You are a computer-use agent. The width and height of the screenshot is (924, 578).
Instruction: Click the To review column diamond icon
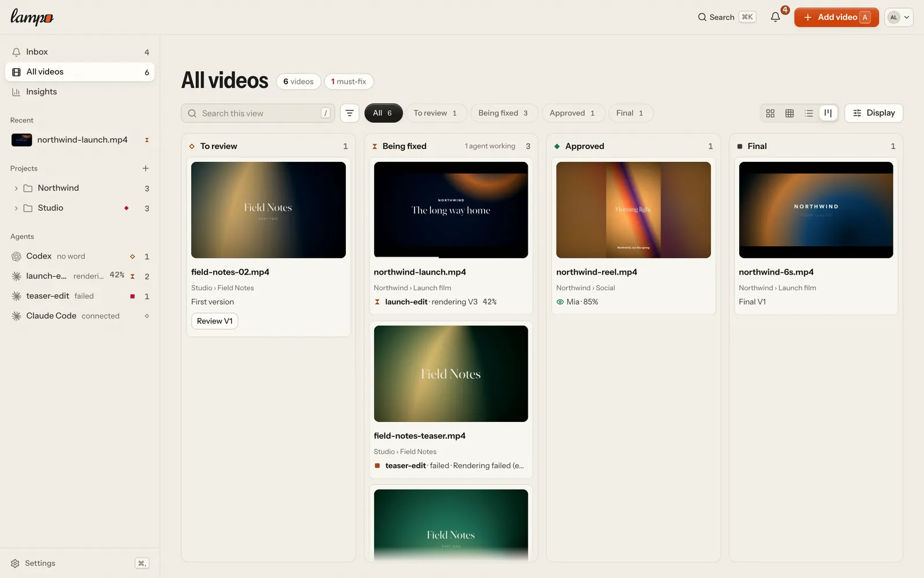pyautogui.click(x=192, y=146)
